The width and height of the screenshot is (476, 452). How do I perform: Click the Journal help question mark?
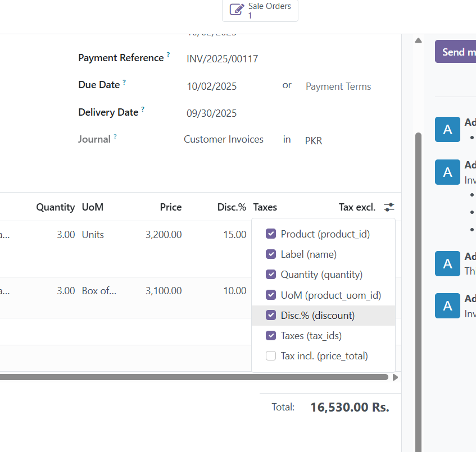click(115, 136)
